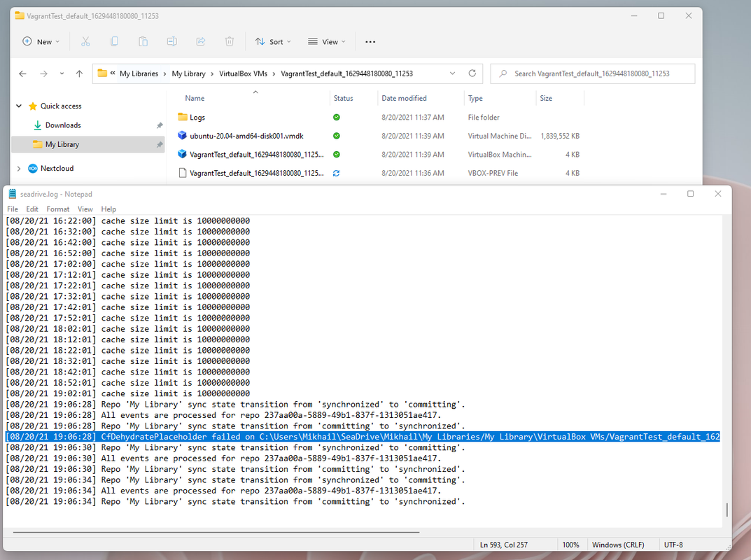Click the highlighted CfDehydratePlaceholder failed log line
This screenshot has width=751, height=560.
point(363,437)
